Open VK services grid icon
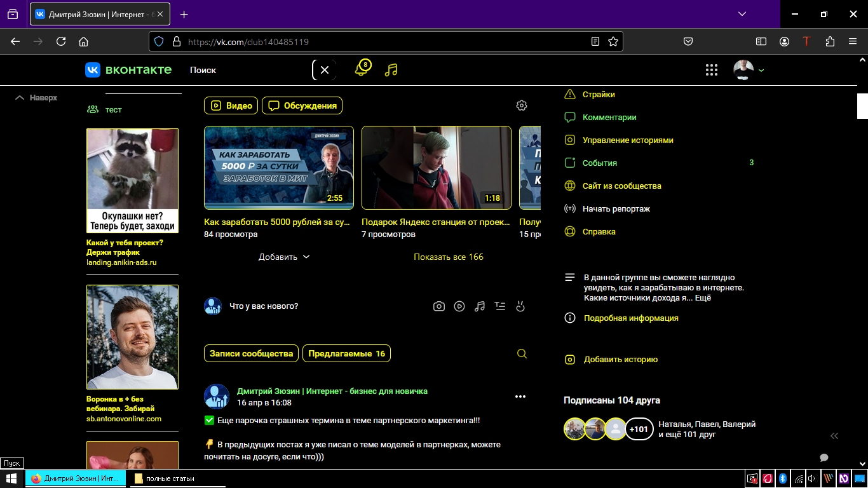The height and width of the screenshot is (488, 868). pyautogui.click(x=712, y=70)
